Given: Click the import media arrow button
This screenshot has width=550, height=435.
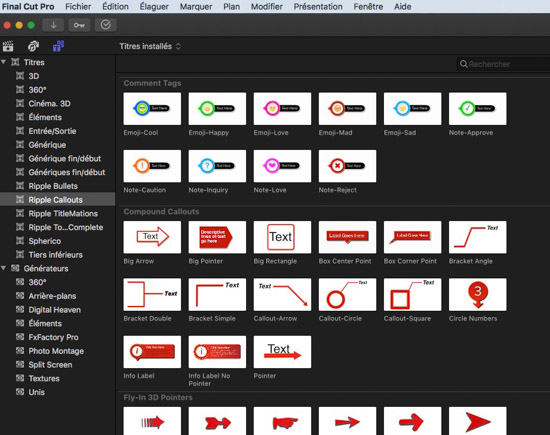Looking at the screenshot, I should [53, 25].
